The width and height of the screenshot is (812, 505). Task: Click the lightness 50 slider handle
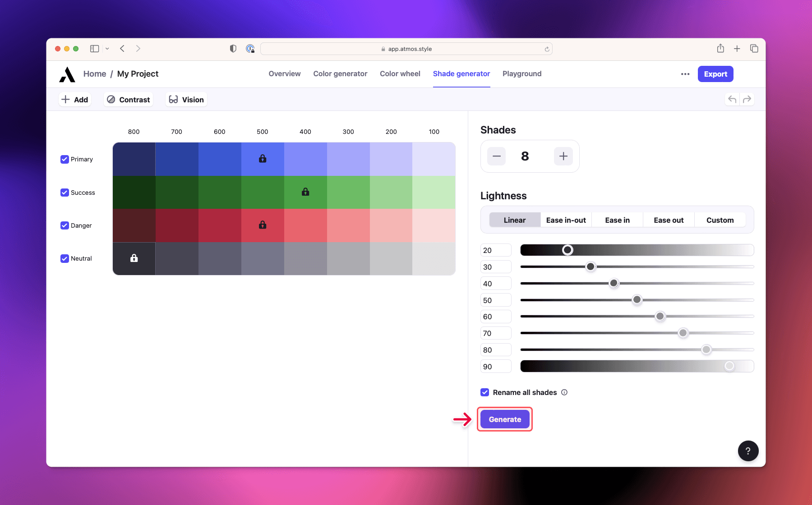[x=637, y=300]
